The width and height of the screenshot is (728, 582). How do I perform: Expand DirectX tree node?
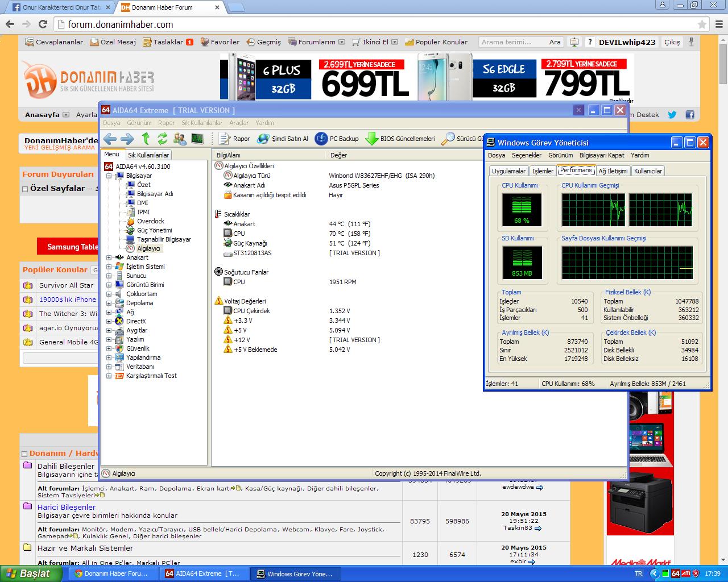(x=109, y=321)
